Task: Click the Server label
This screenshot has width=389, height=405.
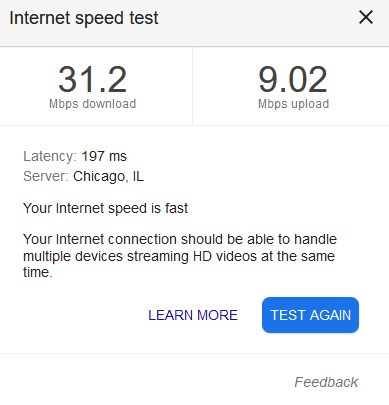Action: (x=46, y=176)
